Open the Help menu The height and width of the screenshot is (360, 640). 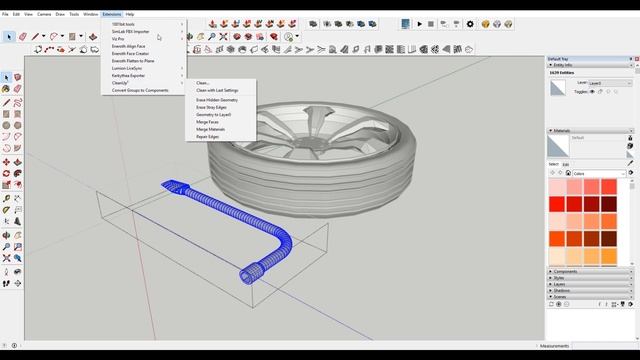[x=130, y=14]
